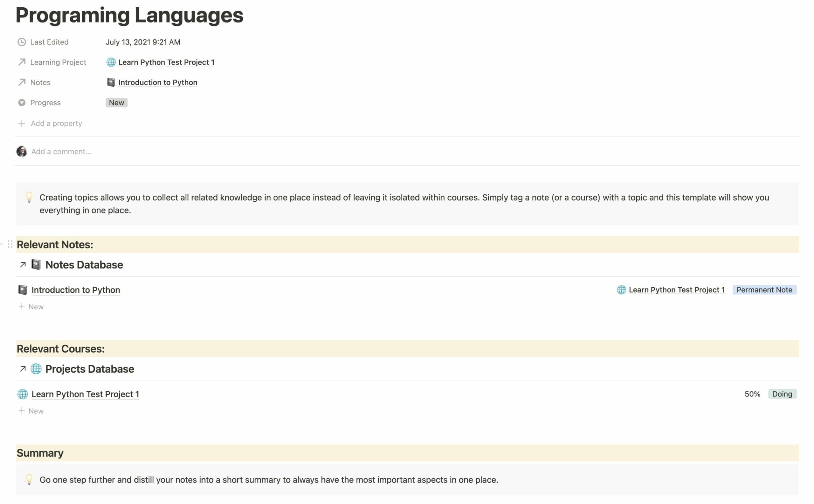Click the globe icon beside Projects Database
Viewport: 814px width, 504px height.
[x=36, y=369]
